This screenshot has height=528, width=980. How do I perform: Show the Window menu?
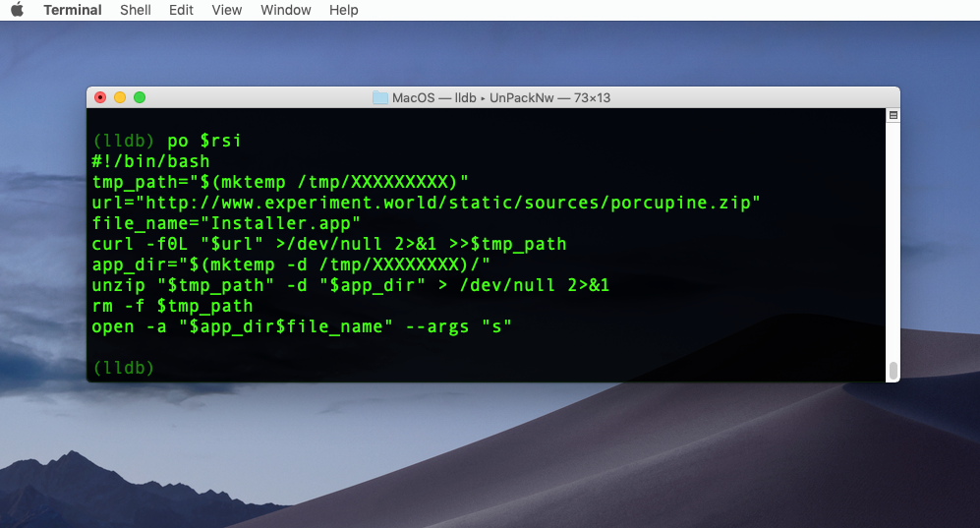(286, 10)
